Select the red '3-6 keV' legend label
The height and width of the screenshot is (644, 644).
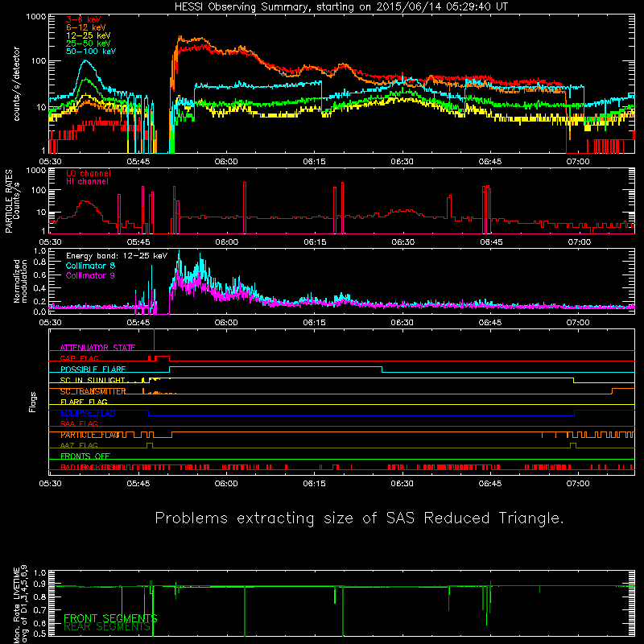[83, 19]
